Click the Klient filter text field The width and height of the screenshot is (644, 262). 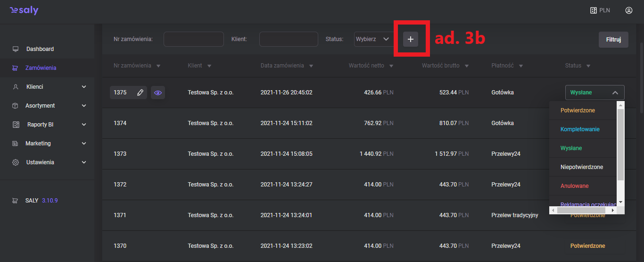click(x=289, y=39)
